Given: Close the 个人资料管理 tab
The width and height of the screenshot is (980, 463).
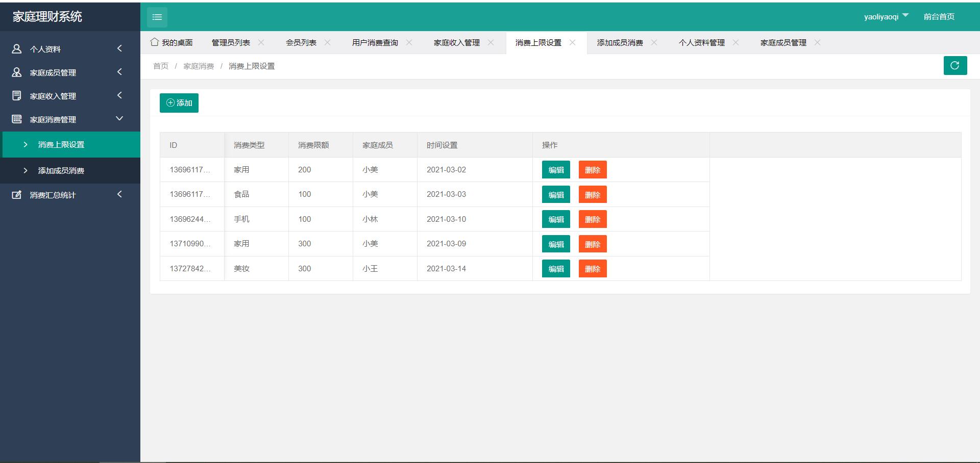Looking at the screenshot, I should [736, 42].
